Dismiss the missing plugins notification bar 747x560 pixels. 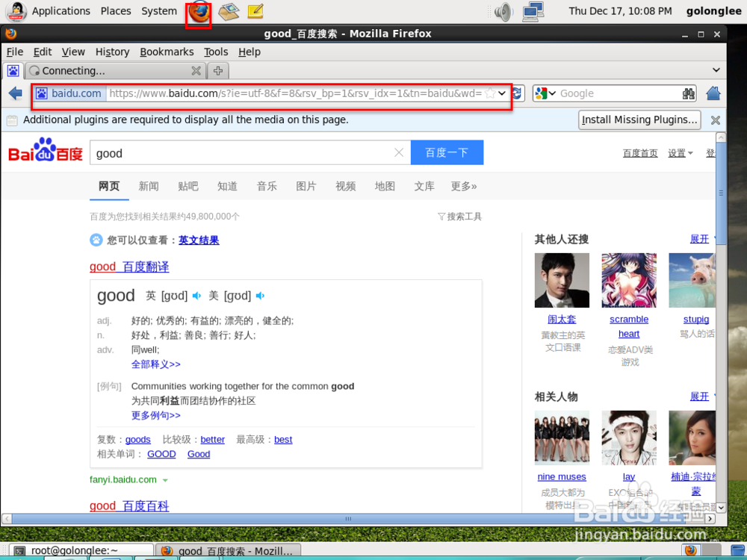715,120
